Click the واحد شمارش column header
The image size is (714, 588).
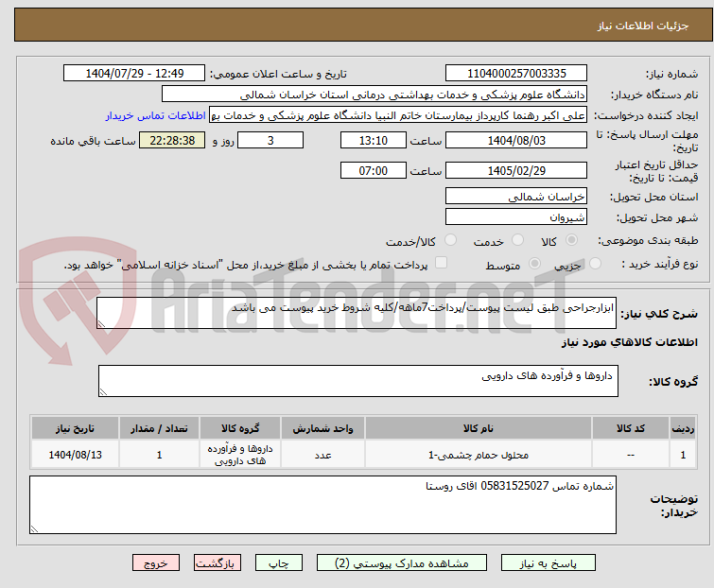[x=322, y=428]
